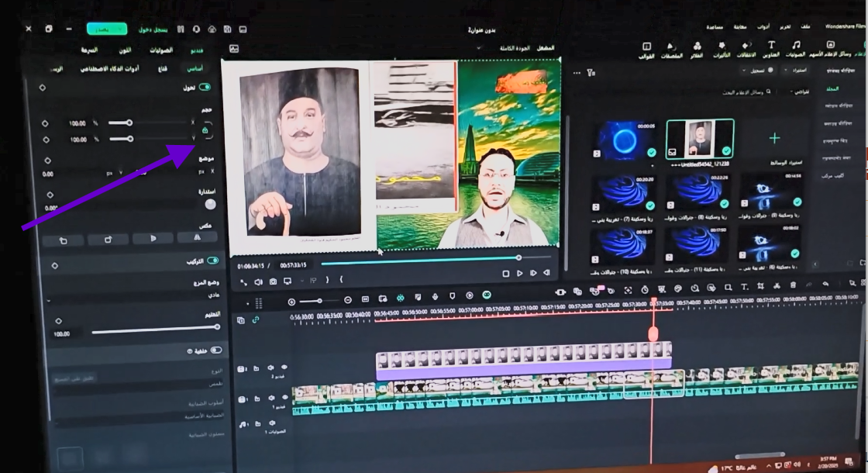Hide the video 2 track with eye icon
Viewport: 868px width, 473px height.
[x=284, y=368]
